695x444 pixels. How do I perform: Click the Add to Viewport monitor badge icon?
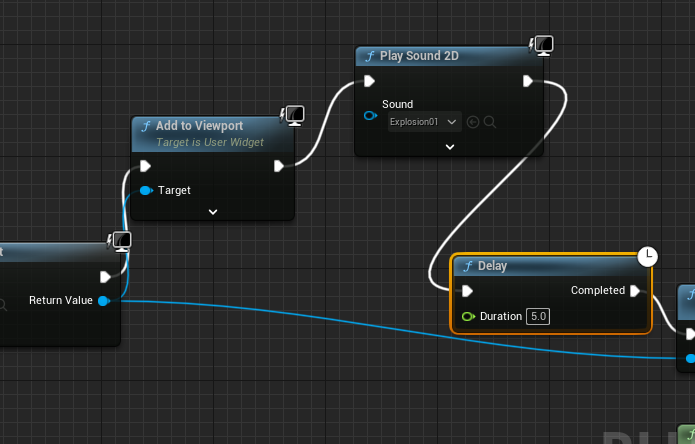pyautogui.click(x=293, y=115)
